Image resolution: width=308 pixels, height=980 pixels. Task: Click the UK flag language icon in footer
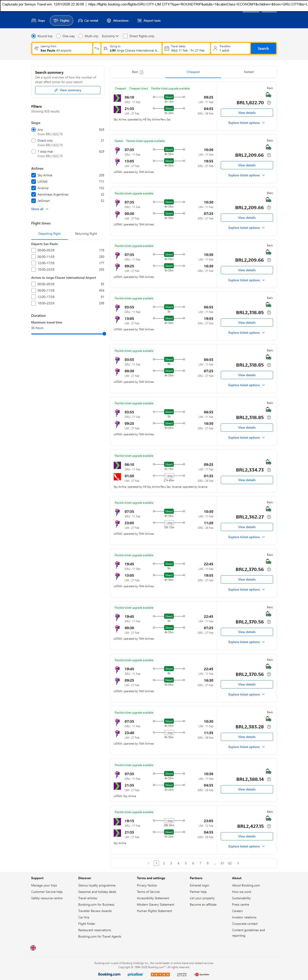[33, 948]
